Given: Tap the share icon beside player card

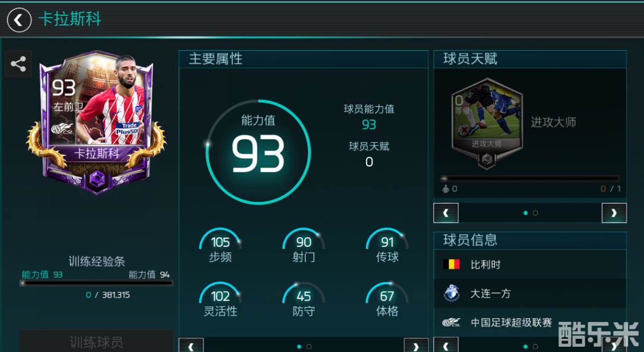Looking at the screenshot, I should (18, 64).
